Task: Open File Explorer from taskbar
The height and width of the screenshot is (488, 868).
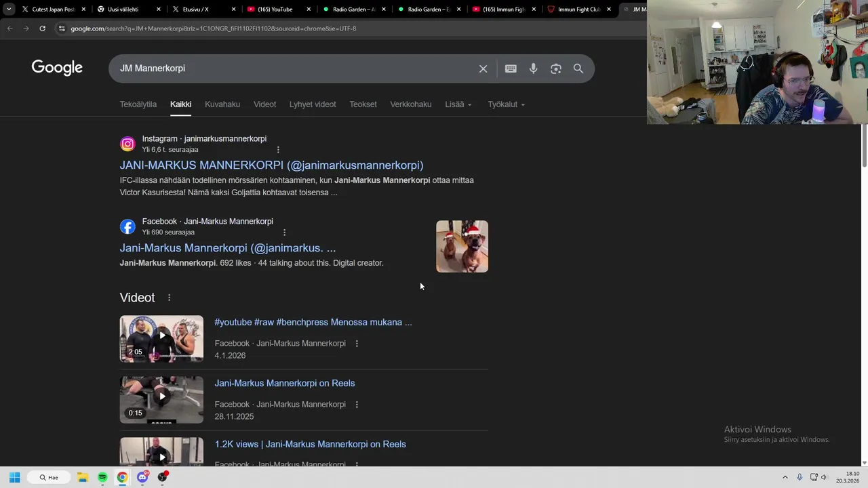Action: pos(82,477)
